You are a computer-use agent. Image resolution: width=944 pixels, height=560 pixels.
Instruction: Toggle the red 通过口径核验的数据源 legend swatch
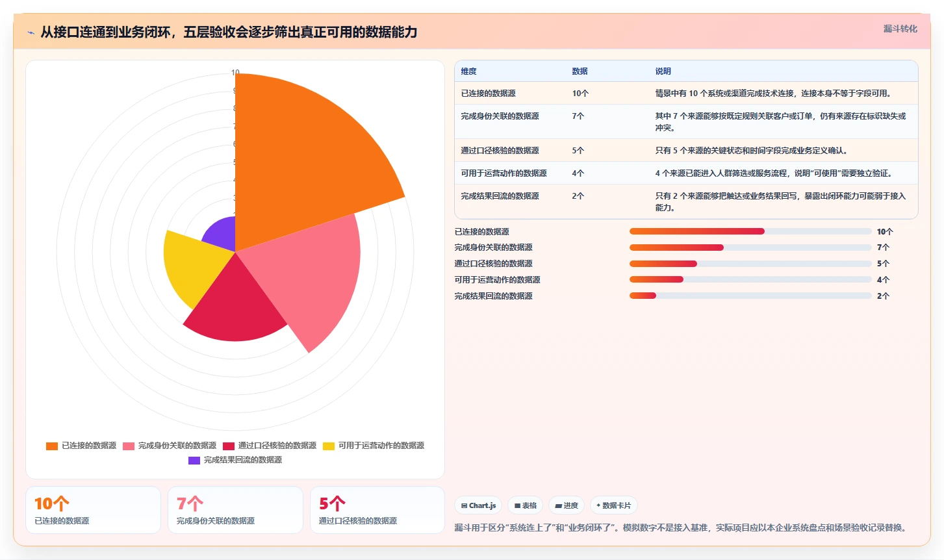pyautogui.click(x=229, y=446)
